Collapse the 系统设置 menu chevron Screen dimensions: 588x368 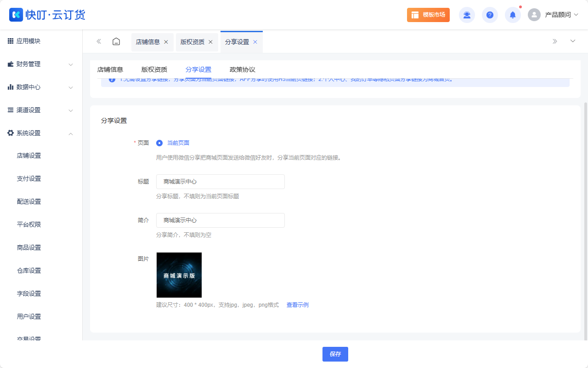71,133
